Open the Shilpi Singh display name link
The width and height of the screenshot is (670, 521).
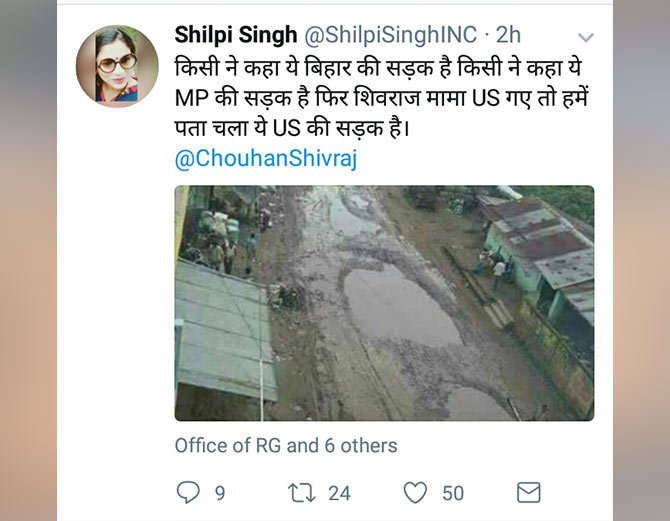236,35
